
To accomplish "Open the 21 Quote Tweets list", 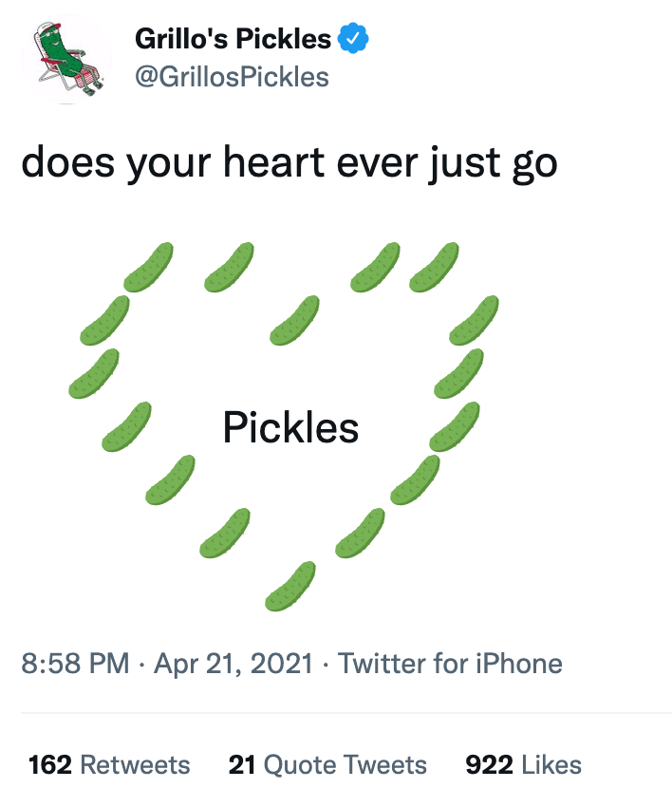I will (327, 764).
